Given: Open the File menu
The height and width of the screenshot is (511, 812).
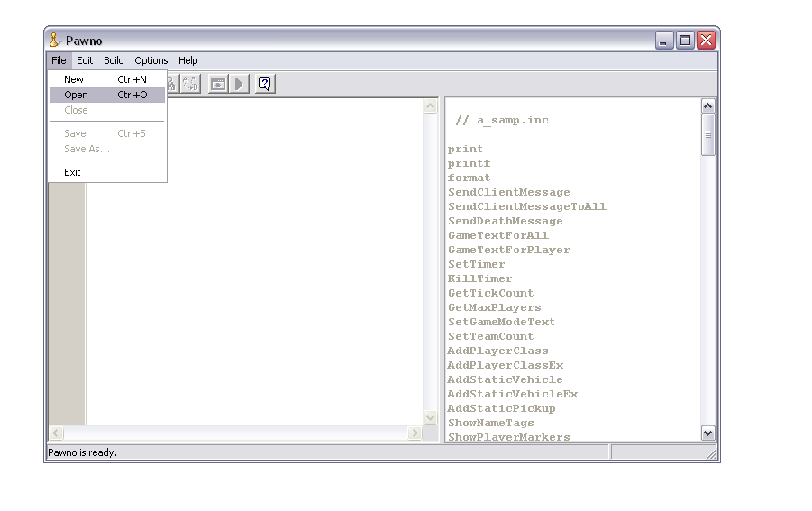Looking at the screenshot, I should coord(59,60).
